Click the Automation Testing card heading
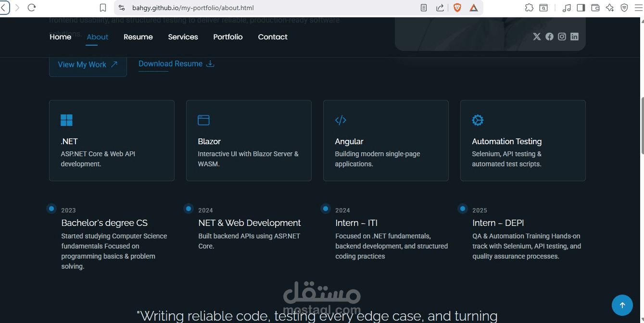The image size is (644, 323). (x=507, y=141)
